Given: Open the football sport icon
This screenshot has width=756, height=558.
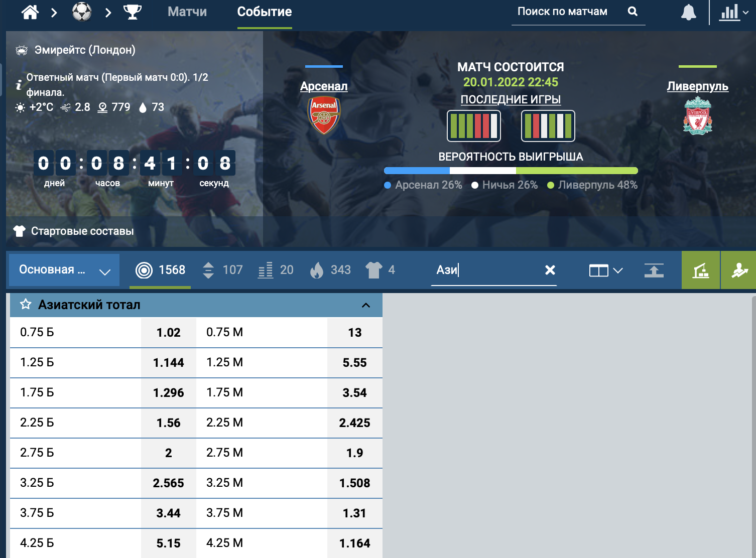Looking at the screenshot, I should coord(82,12).
